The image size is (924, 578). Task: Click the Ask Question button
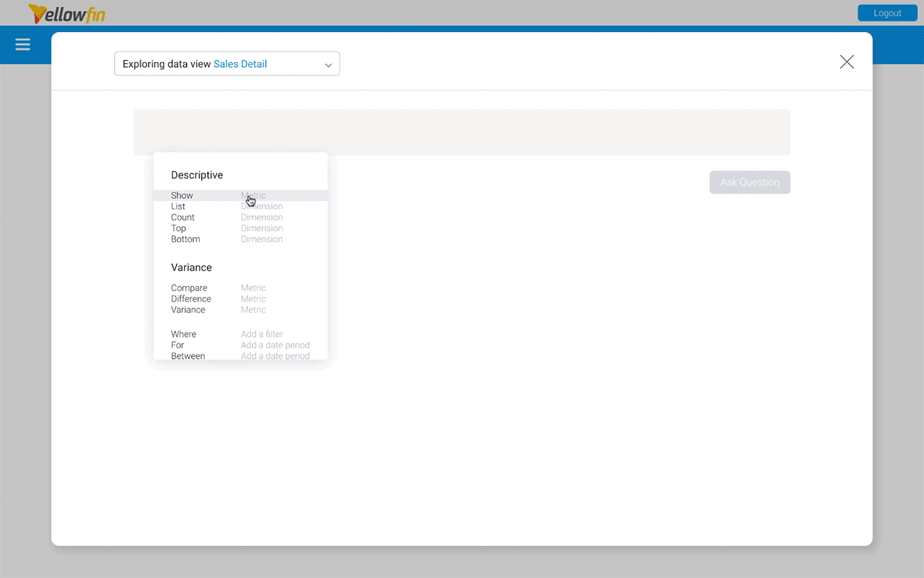tap(749, 182)
